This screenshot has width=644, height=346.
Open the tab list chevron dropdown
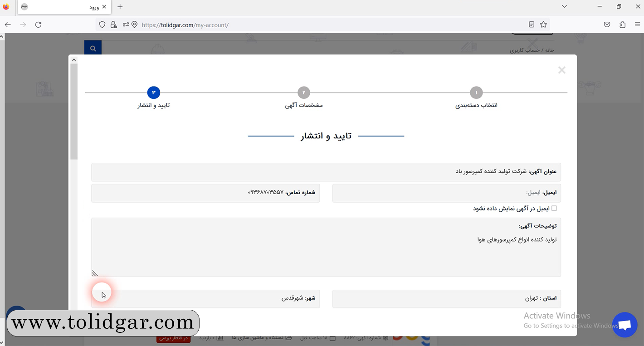point(564,6)
